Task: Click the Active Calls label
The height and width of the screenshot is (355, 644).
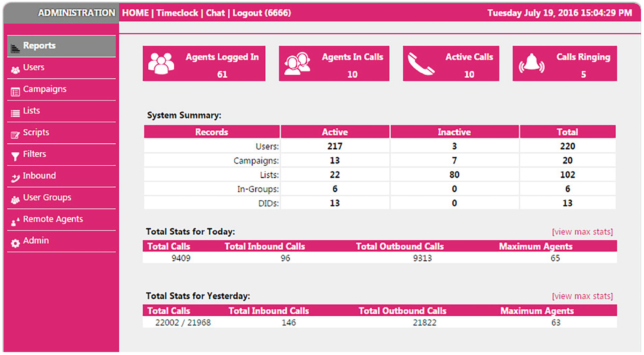Action: click(x=469, y=57)
